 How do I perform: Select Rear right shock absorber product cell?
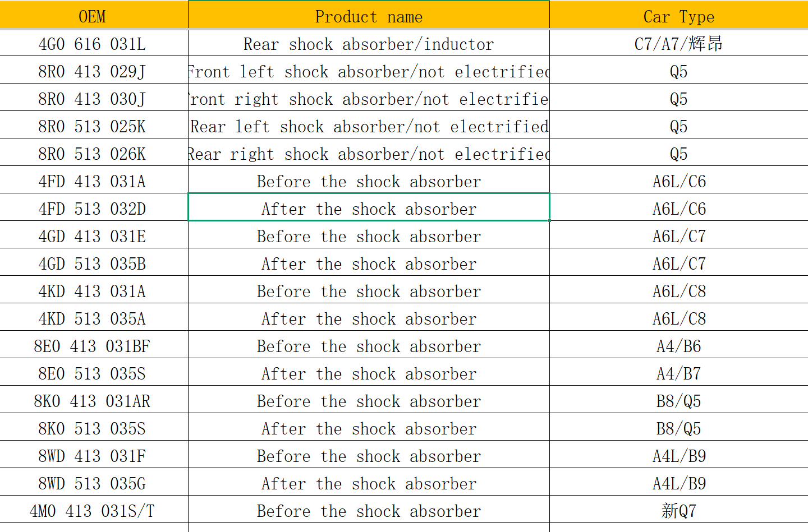pyautogui.click(x=369, y=154)
